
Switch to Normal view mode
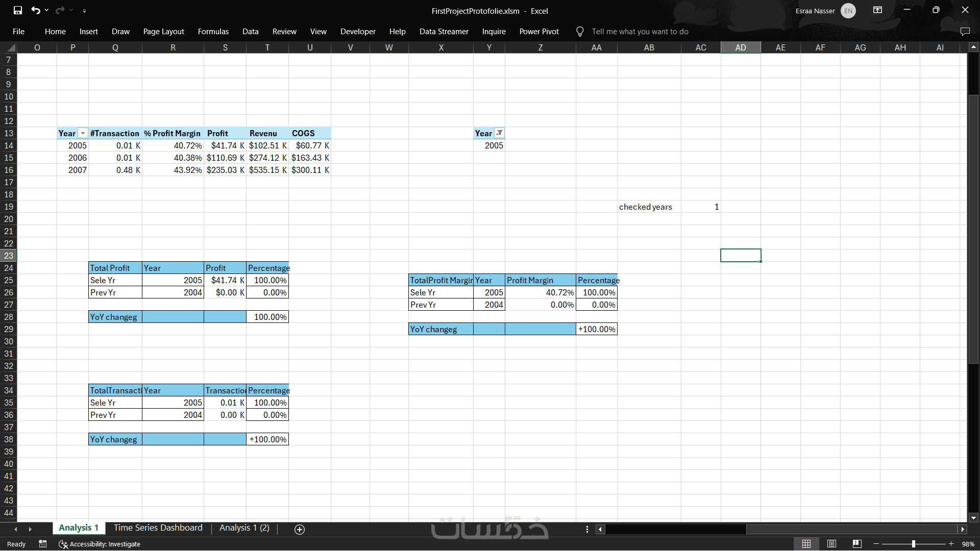pos(806,544)
